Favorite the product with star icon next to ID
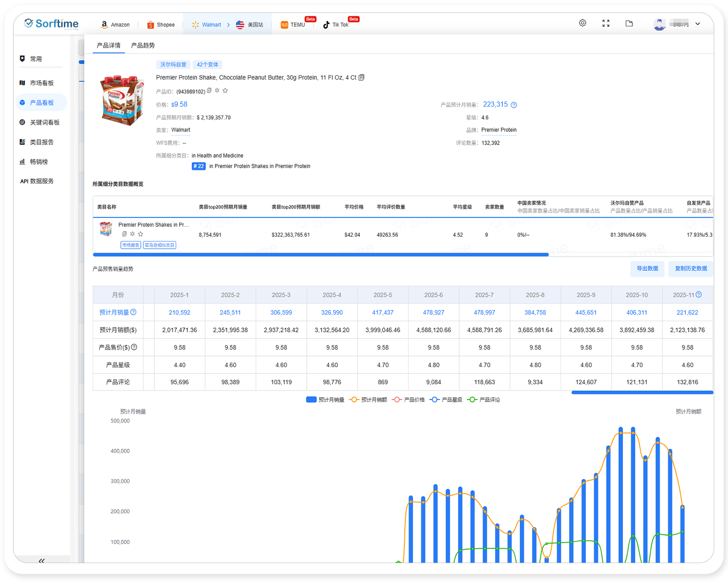Image resolution: width=728 pixels, height=582 pixels. 225,91
